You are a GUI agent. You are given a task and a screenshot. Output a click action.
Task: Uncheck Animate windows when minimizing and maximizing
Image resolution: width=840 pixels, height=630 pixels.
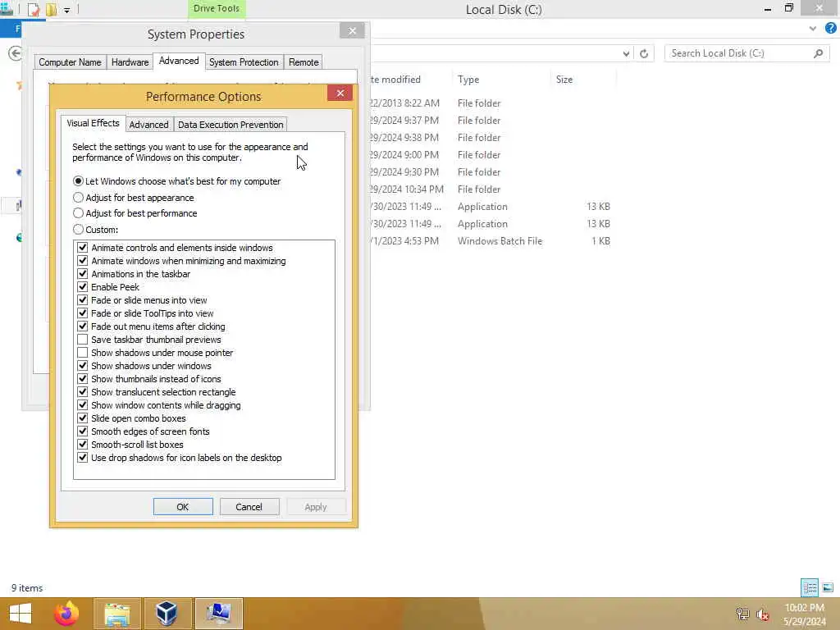(83, 261)
